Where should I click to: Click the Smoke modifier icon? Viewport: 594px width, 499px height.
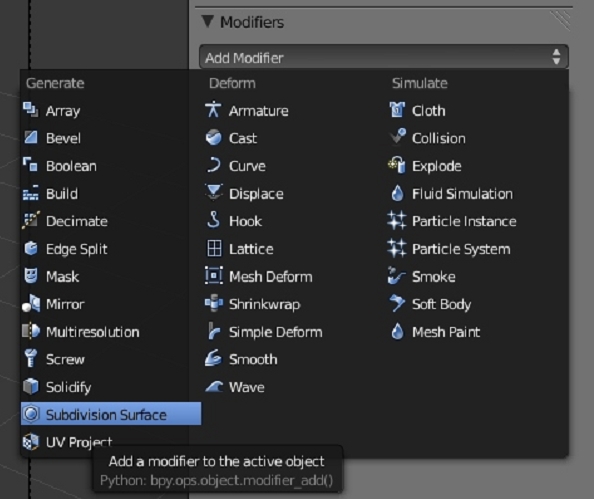coord(397,276)
